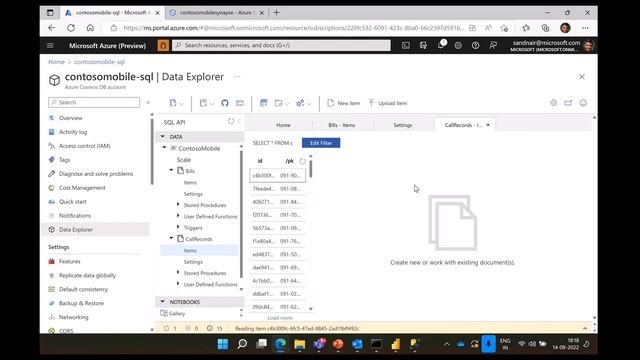Open Activity log in left menu
The image size is (640, 360).
click(73, 132)
